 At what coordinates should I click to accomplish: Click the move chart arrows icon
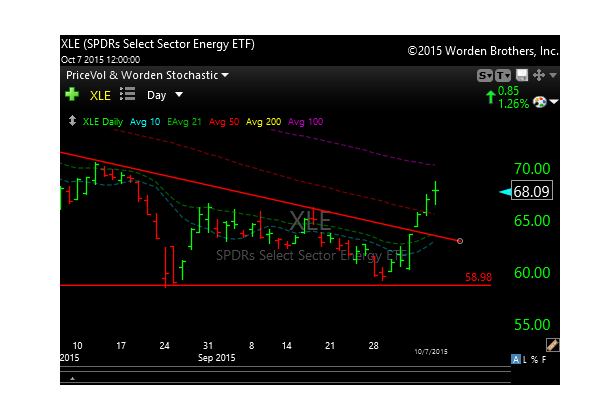coord(538,75)
